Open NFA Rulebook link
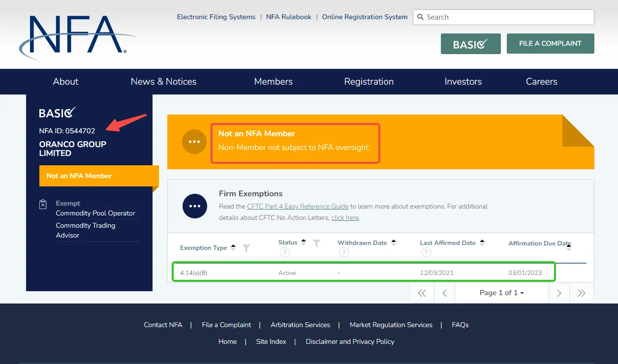The height and width of the screenshot is (364, 618). point(289,17)
